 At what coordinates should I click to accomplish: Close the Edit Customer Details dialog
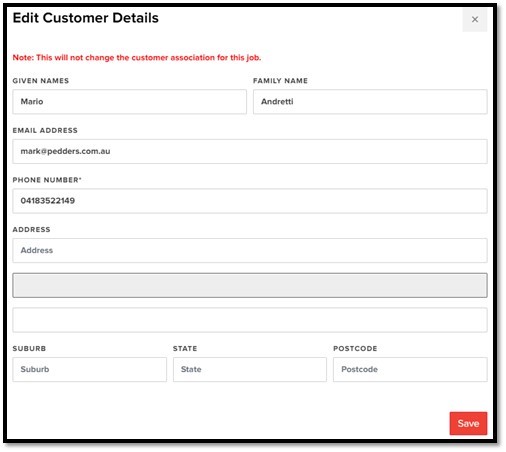click(x=475, y=20)
